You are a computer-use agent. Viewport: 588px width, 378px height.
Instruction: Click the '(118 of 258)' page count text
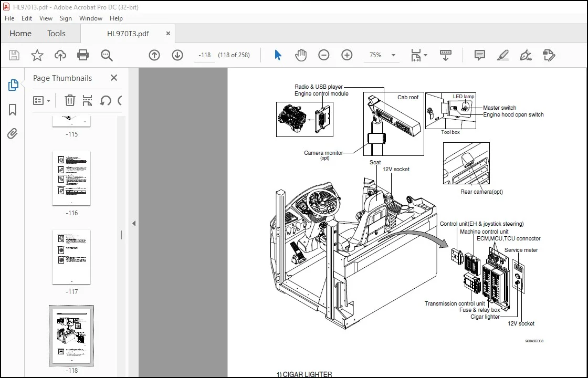coord(234,55)
